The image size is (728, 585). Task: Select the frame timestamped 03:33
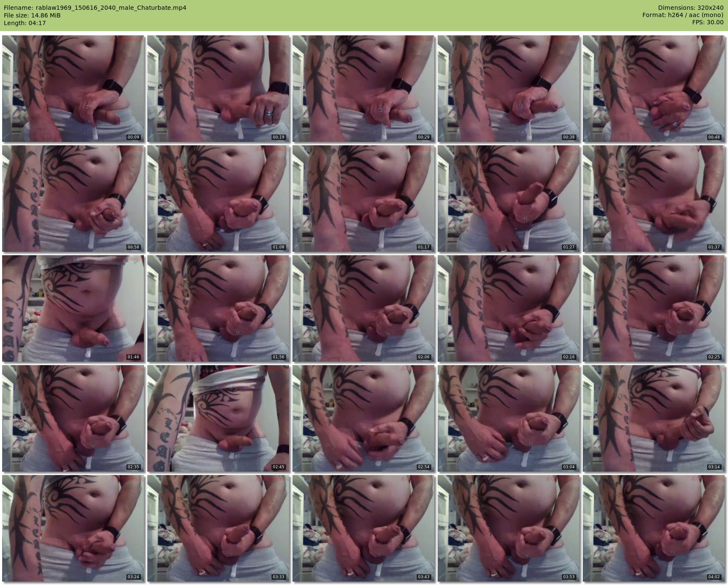(x=218, y=528)
